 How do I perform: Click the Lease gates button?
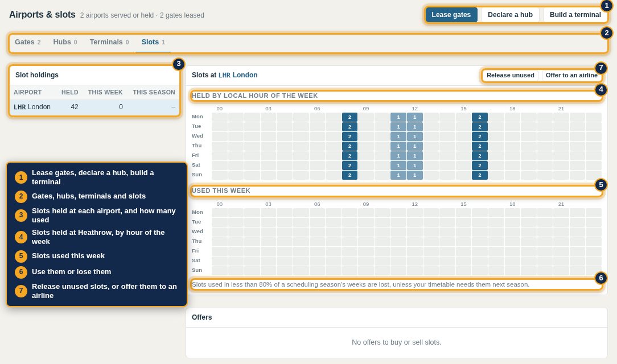click(x=451, y=15)
